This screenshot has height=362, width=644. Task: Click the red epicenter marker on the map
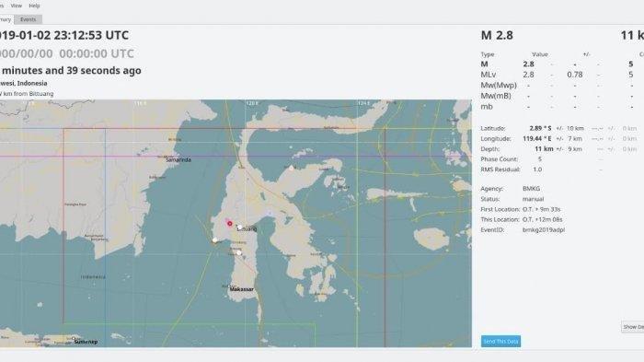tap(230, 223)
